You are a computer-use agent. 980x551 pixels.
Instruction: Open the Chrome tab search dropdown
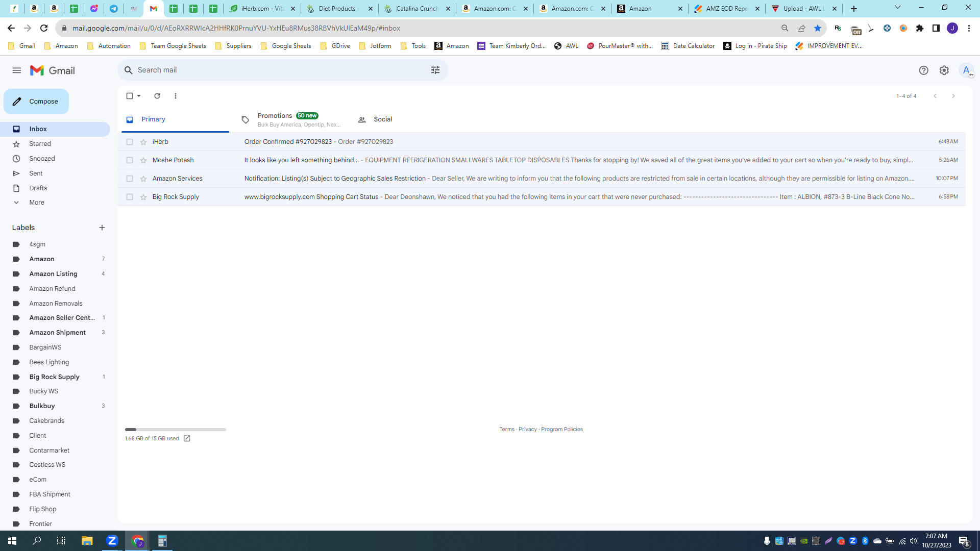click(898, 8)
